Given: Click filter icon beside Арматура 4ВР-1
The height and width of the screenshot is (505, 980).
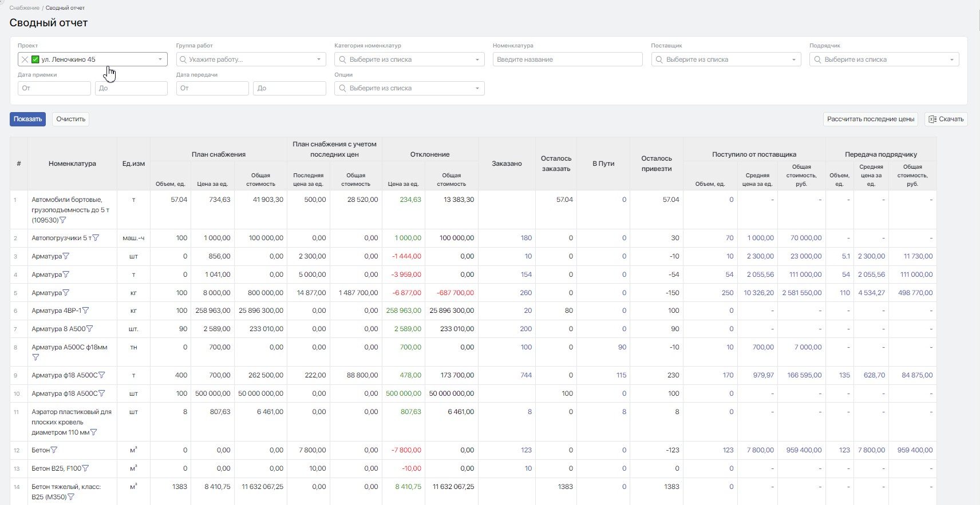Looking at the screenshot, I should (x=86, y=311).
